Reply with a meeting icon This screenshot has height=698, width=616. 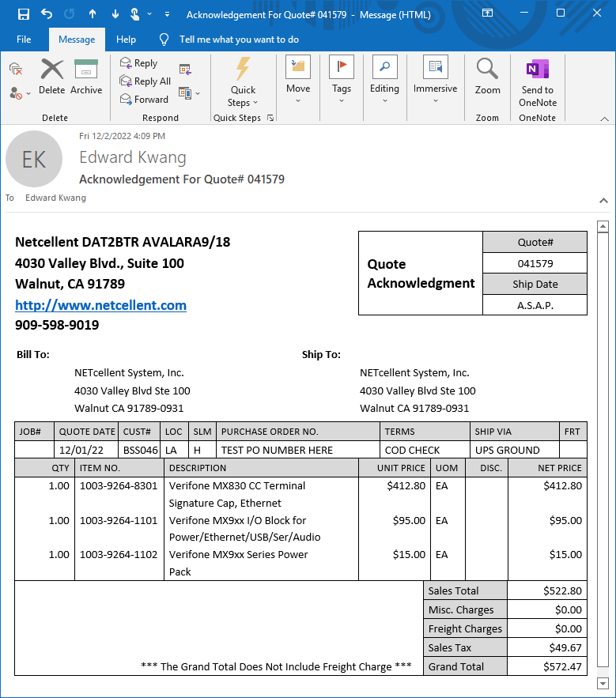click(185, 69)
